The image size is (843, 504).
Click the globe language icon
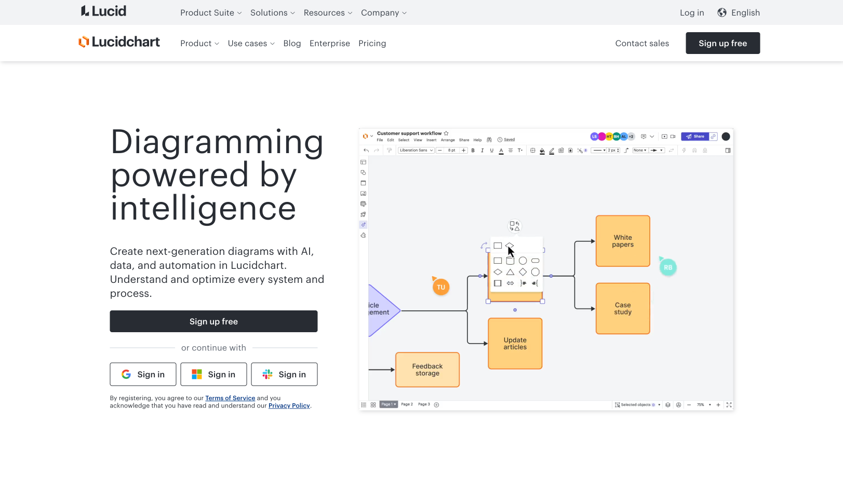pos(721,13)
